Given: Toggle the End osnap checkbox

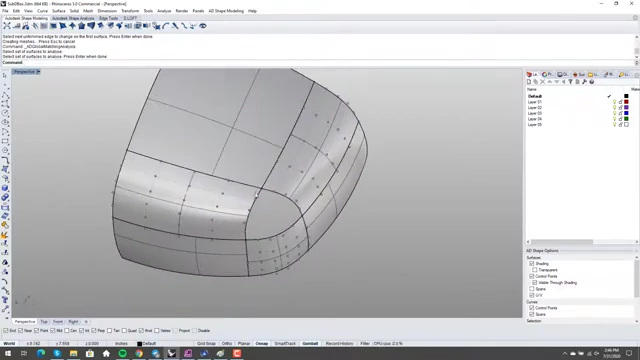Looking at the screenshot, I should coord(6,331).
